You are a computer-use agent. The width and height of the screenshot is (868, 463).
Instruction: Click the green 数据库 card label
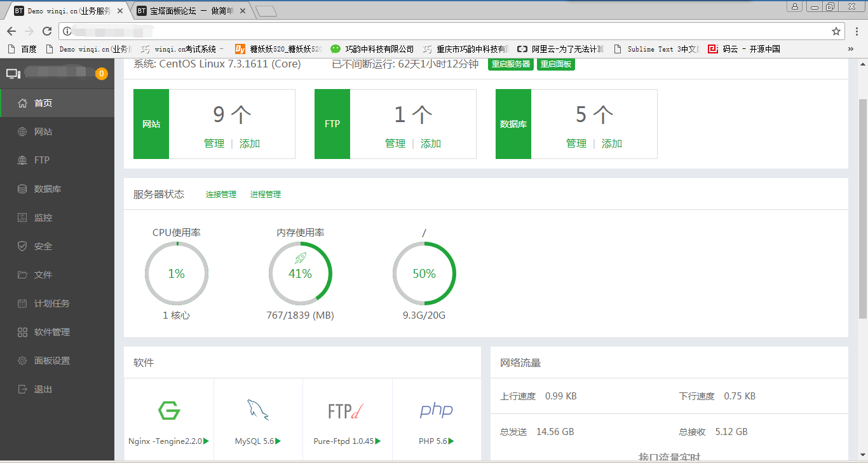tap(513, 124)
